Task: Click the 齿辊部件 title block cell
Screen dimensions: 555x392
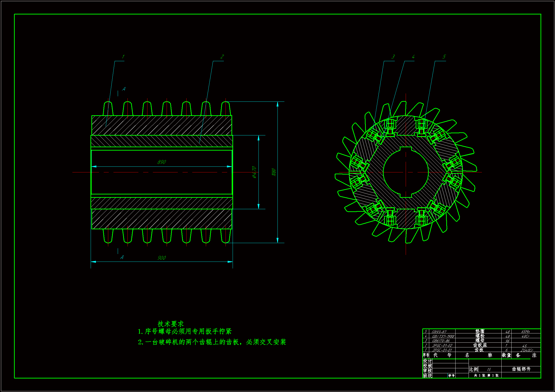Action: (x=521, y=369)
